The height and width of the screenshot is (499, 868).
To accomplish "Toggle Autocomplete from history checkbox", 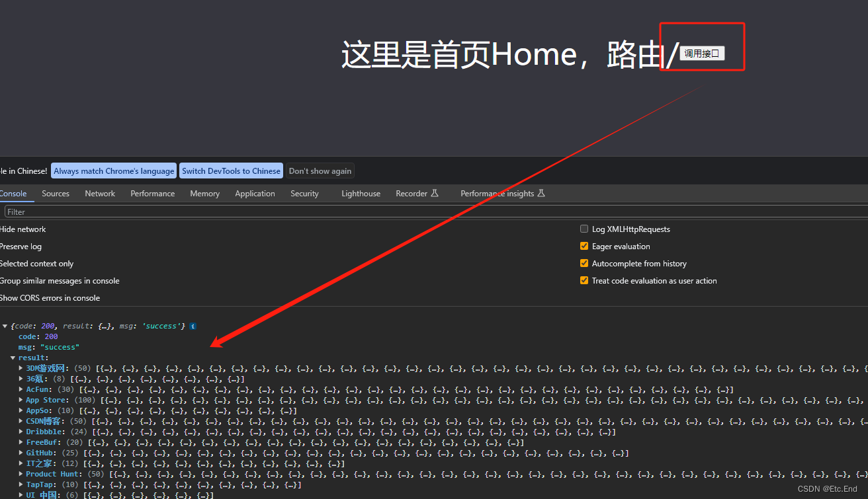I will tap(584, 264).
